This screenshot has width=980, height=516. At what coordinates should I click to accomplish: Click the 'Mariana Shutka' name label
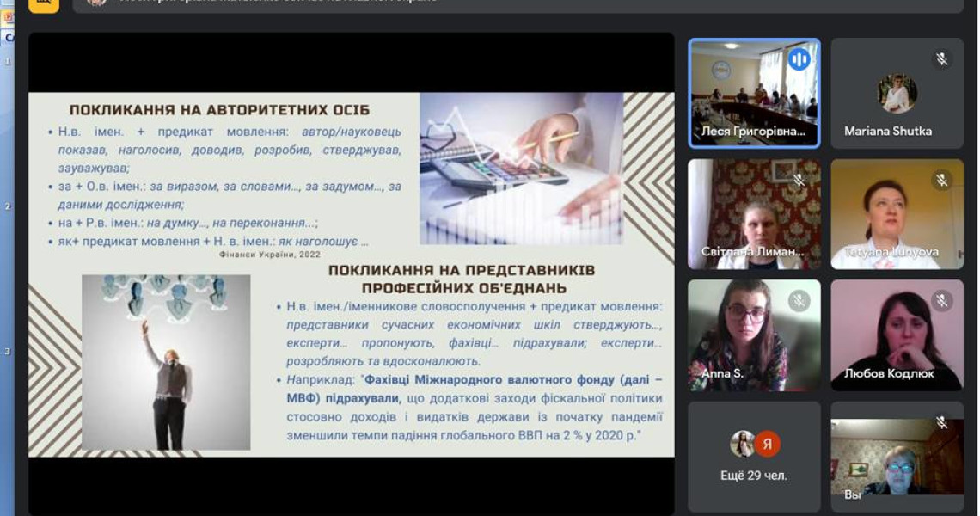[x=887, y=132]
